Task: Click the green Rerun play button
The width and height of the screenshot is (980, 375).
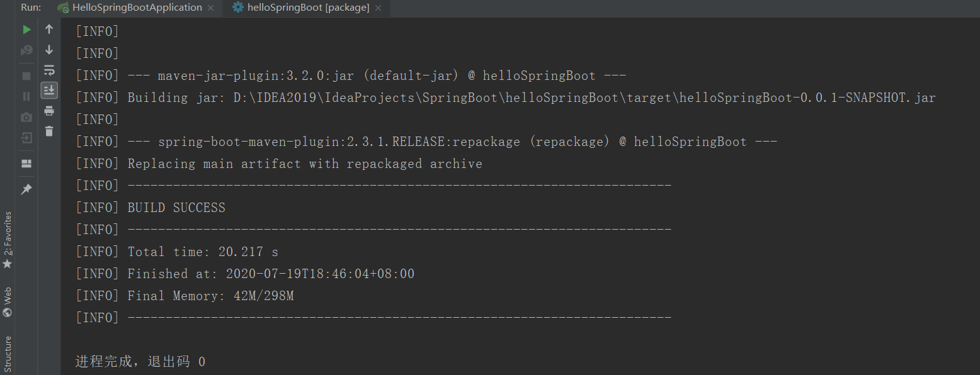Action: [x=26, y=30]
